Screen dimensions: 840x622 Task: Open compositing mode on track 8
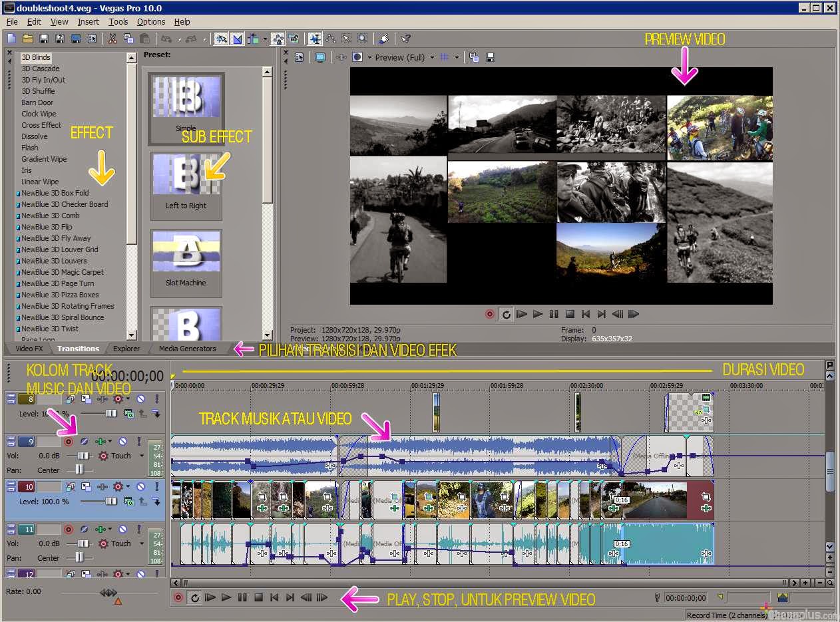pyautogui.click(x=129, y=414)
